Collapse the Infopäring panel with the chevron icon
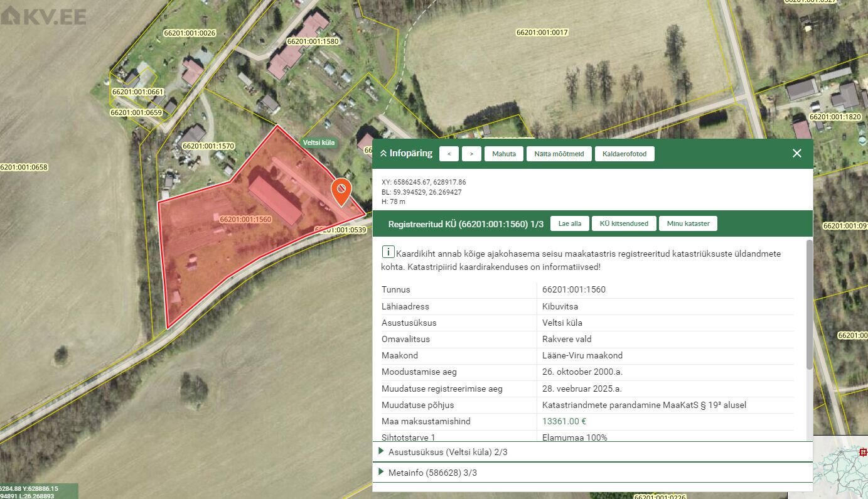The width and height of the screenshot is (868, 499). click(x=383, y=154)
